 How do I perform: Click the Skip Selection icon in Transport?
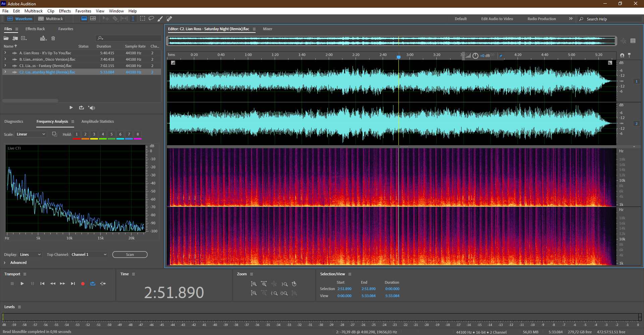coord(103,284)
